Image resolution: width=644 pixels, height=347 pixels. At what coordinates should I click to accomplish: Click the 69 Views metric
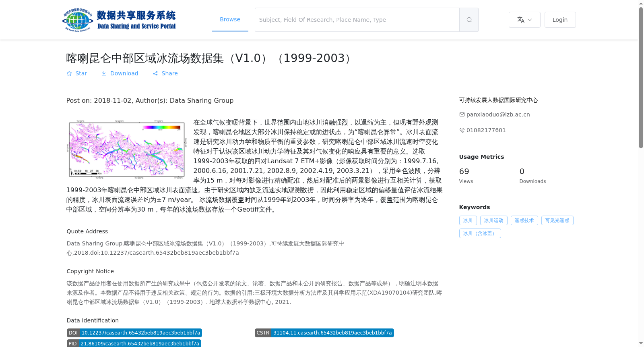466,175
